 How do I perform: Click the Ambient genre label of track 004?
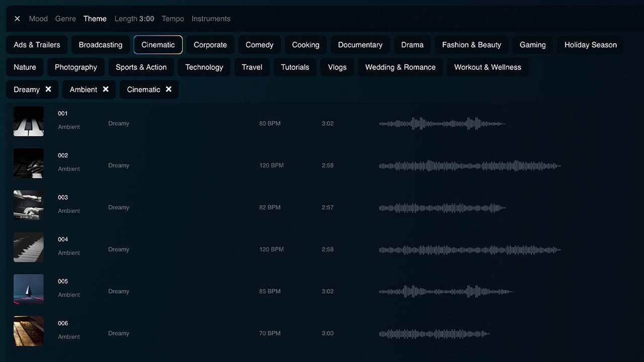[69, 253]
